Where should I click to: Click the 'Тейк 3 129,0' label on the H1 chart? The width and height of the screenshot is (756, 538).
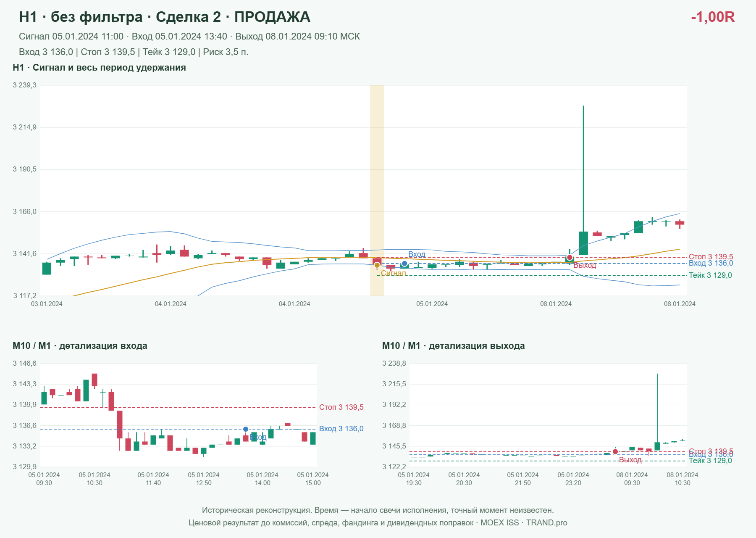click(x=710, y=275)
